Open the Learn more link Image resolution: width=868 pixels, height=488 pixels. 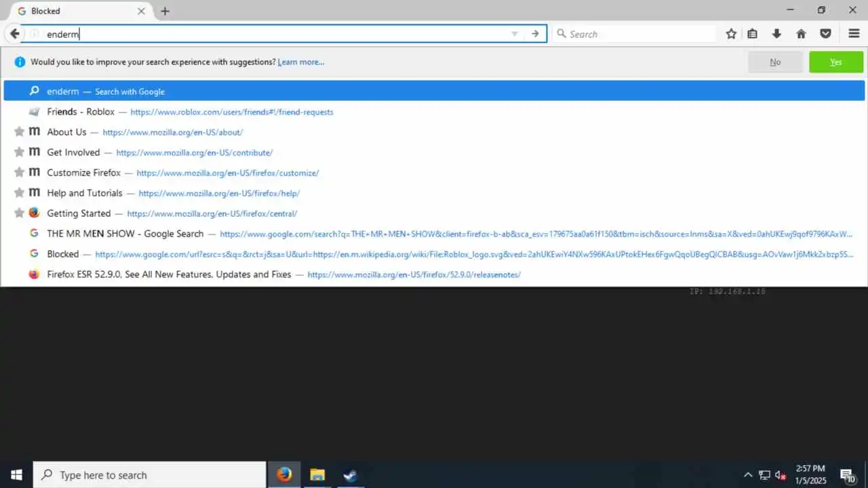[301, 62]
